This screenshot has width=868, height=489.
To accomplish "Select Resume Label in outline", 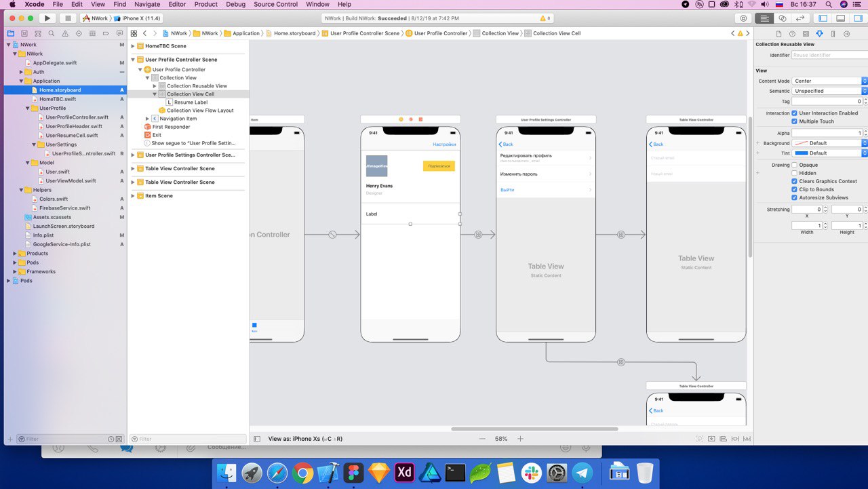I will 191,102.
